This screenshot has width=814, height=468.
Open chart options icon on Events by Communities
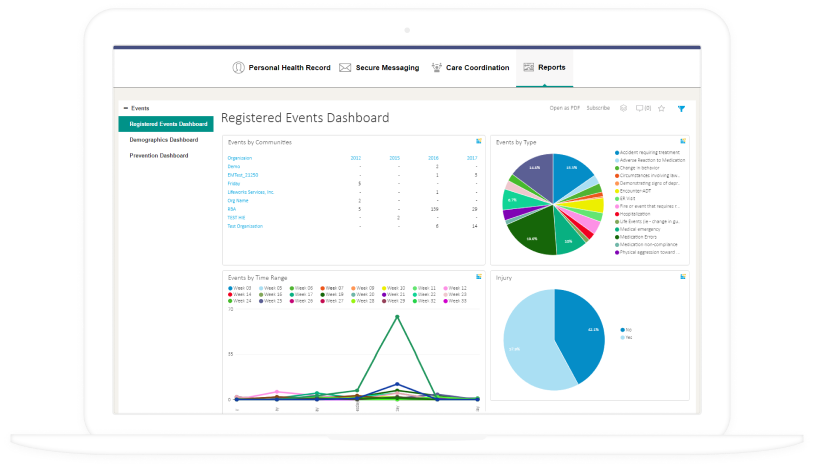(475, 142)
